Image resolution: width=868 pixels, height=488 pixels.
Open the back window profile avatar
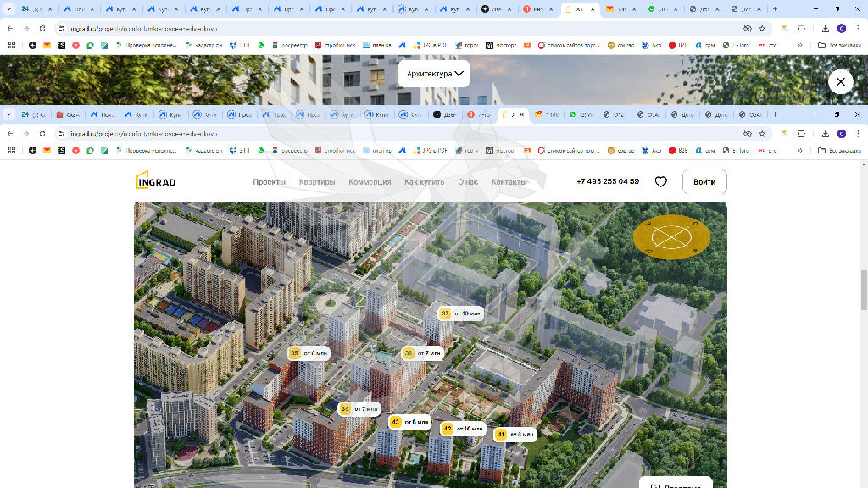click(x=842, y=28)
